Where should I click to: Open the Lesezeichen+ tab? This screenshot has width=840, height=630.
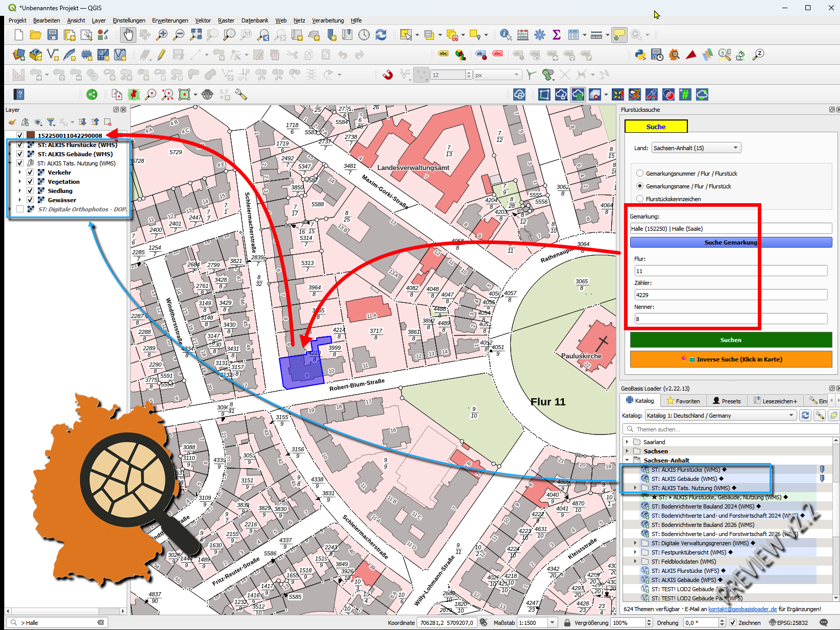pyautogui.click(x=775, y=401)
